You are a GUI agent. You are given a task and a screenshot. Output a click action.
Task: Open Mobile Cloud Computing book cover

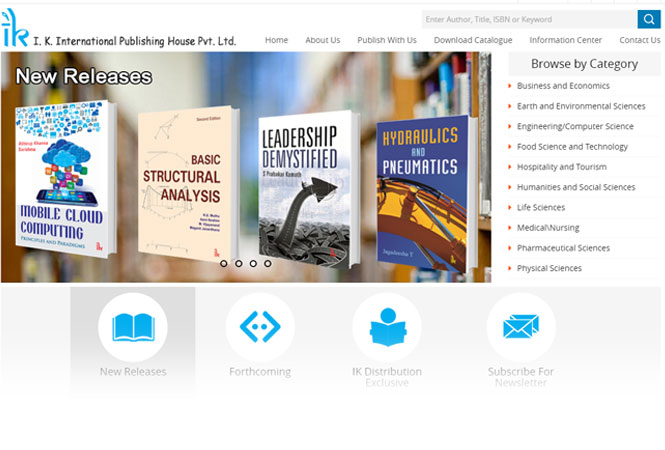(65, 179)
